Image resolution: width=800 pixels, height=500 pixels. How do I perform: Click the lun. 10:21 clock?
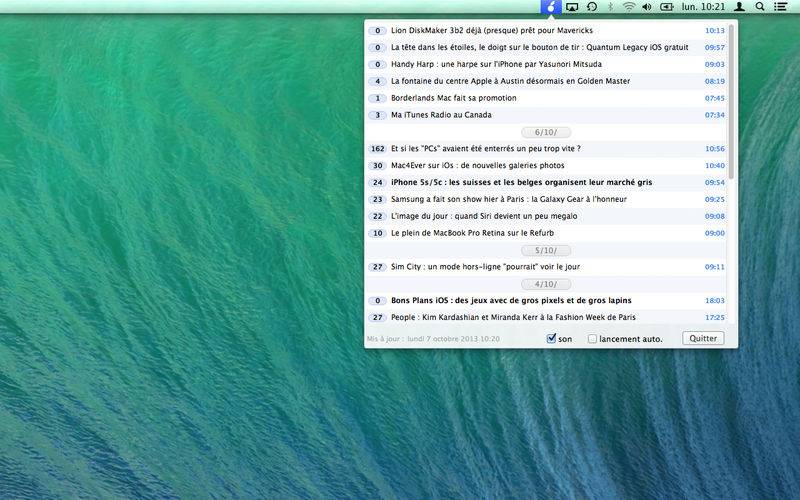tap(703, 7)
